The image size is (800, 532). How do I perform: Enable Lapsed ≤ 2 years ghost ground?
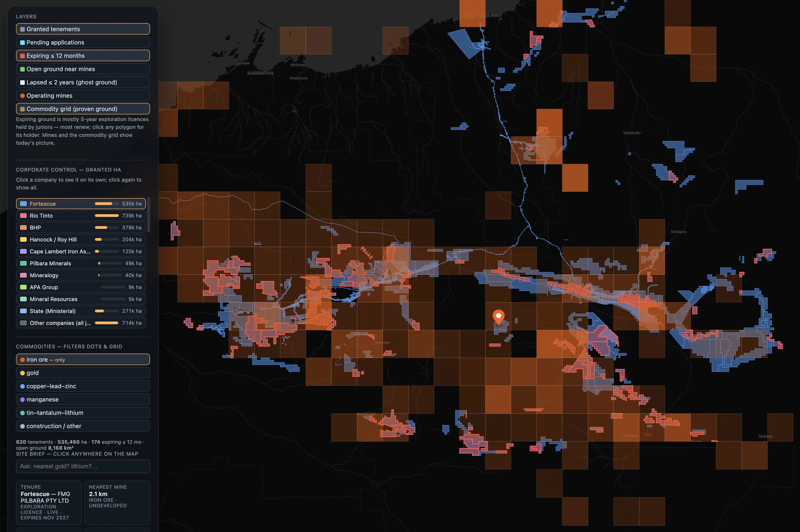coord(83,82)
